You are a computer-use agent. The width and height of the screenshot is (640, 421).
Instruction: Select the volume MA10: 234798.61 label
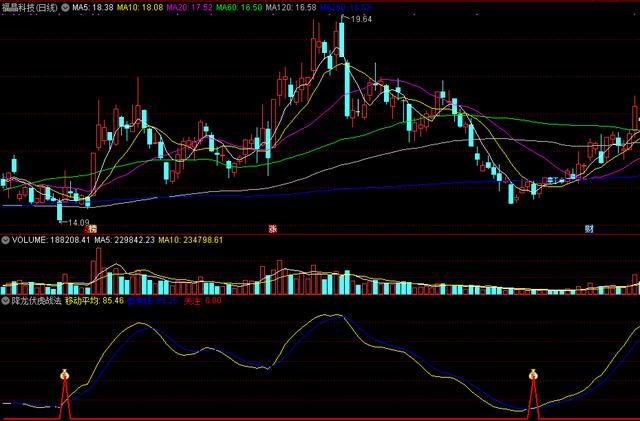[x=200, y=240]
